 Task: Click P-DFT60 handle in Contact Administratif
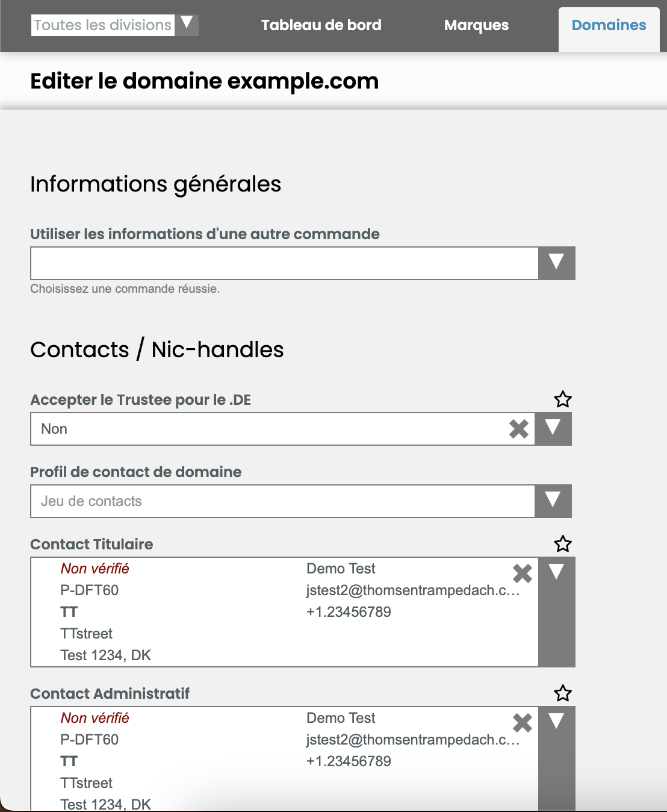[x=90, y=740]
